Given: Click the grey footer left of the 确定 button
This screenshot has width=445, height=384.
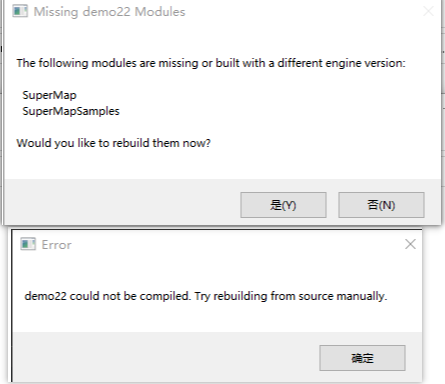Looking at the screenshot, I should pyautogui.click(x=166, y=357).
